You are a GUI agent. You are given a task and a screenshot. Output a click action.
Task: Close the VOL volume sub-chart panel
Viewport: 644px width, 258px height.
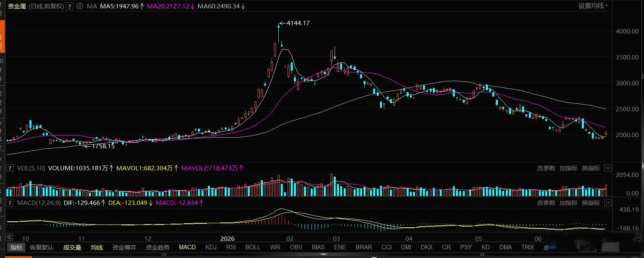point(608,168)
